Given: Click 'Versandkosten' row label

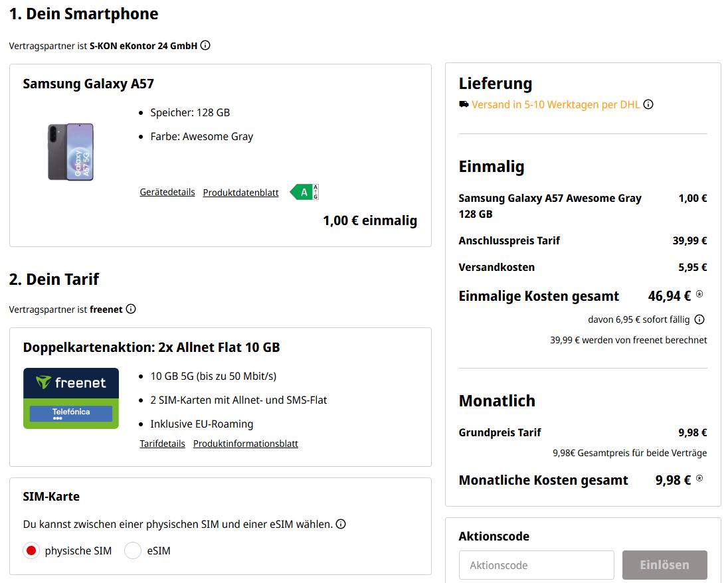Looking at the screenshot, I should [x=497, y=268].
